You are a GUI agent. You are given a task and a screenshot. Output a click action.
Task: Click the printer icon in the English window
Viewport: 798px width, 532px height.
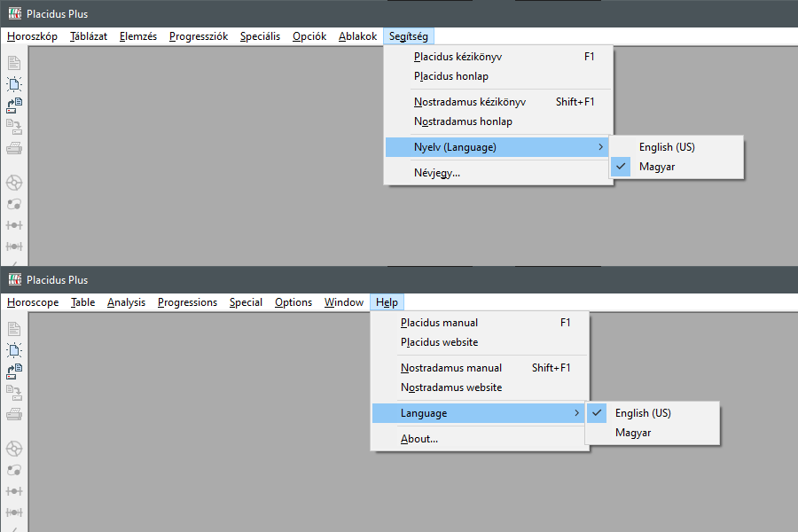click(x=14, y=414)
